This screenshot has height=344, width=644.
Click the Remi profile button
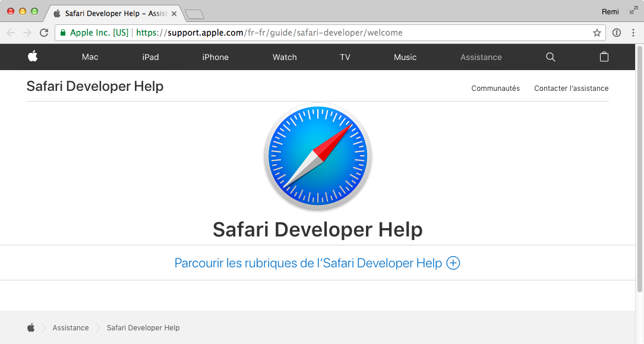click(610, 11)
